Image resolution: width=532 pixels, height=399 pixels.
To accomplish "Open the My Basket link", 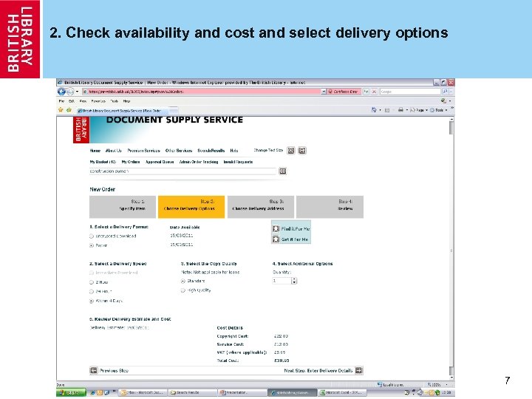I will click(103, 162).
